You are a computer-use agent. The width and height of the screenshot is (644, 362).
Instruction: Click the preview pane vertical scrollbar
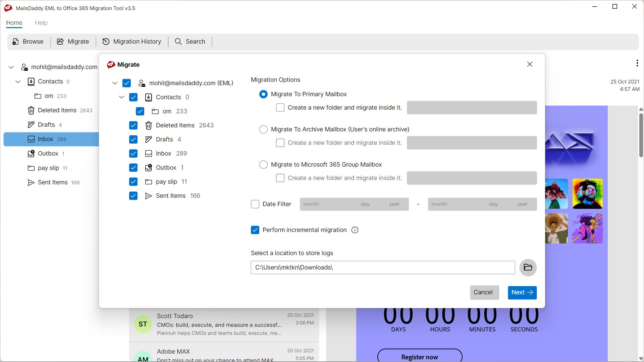click(641, 135)
